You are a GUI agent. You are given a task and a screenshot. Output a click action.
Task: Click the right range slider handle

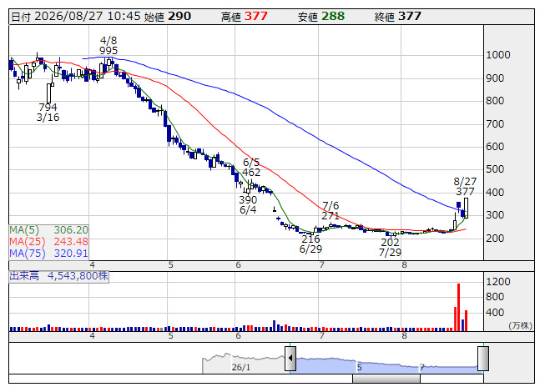point(483,359)
